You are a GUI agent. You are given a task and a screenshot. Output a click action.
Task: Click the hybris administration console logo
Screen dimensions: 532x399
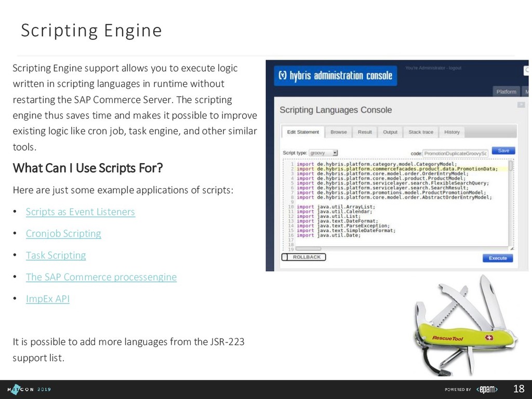coord(336,76)
